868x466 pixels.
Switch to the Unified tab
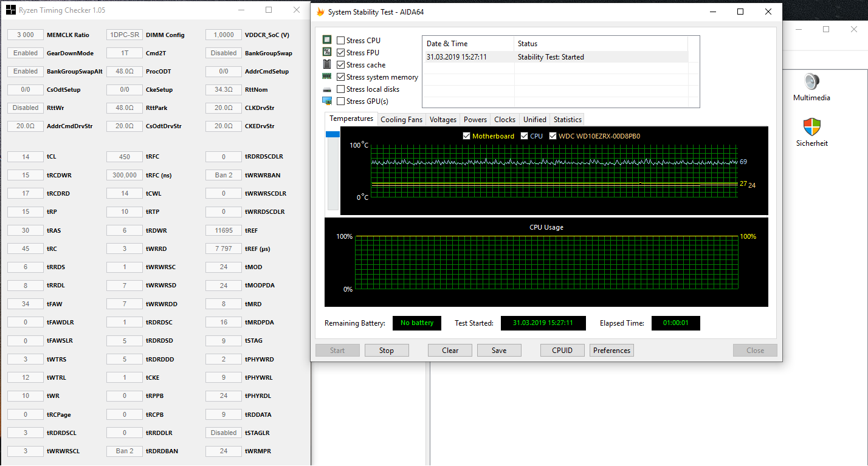[535, 120]
